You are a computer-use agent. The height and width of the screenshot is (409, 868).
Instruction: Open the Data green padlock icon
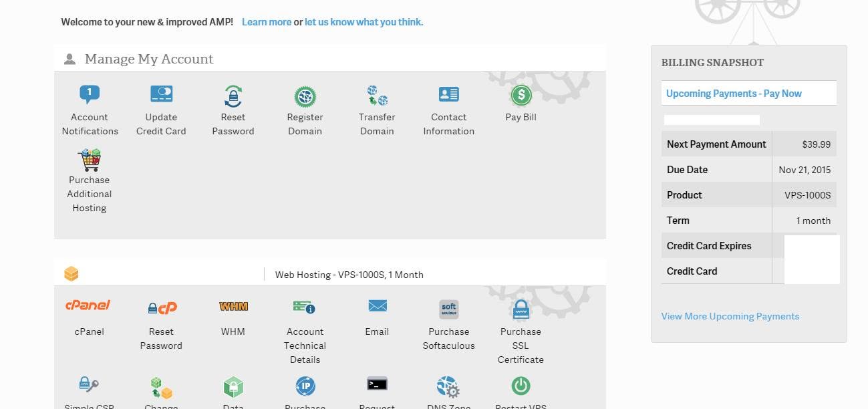[233, 387]
